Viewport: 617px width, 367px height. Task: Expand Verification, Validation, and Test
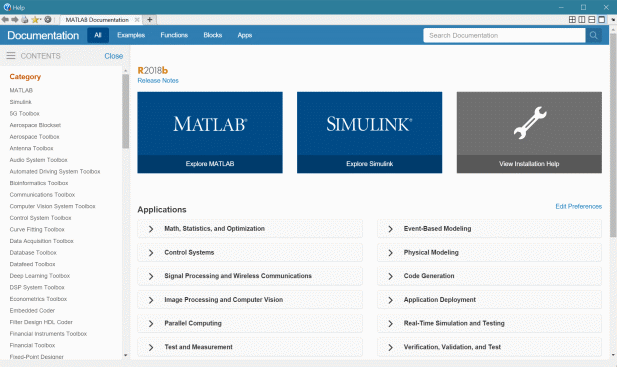490,347
